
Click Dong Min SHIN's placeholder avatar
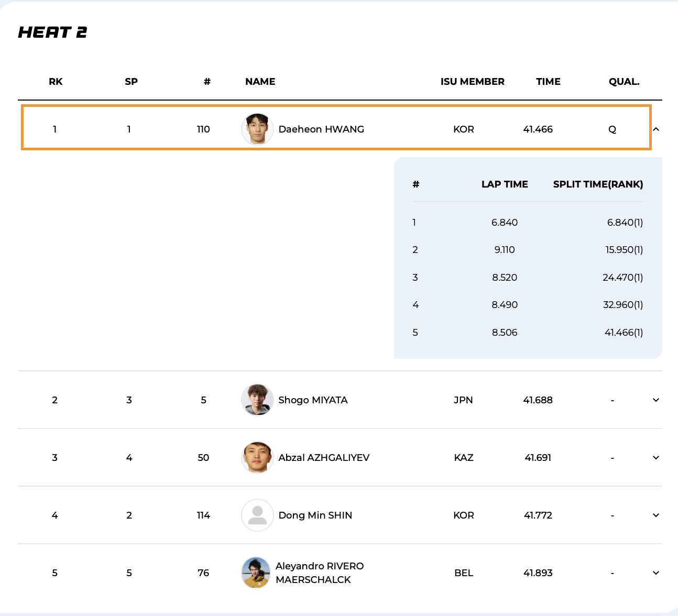(257, 515)
